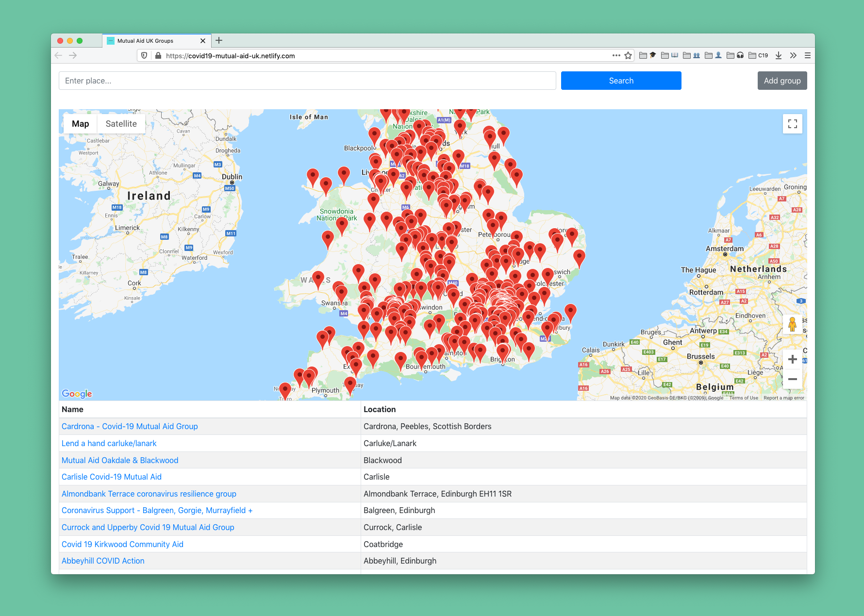Select the Balgreen, Edinburgh location cell
Screen dimensions: 864x616
click(584, 510)
